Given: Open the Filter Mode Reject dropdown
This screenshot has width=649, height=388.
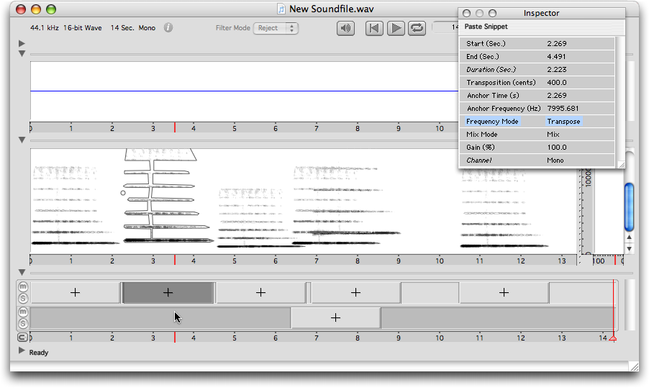Looking at the screenshot, I should click(x=276, y=28).
